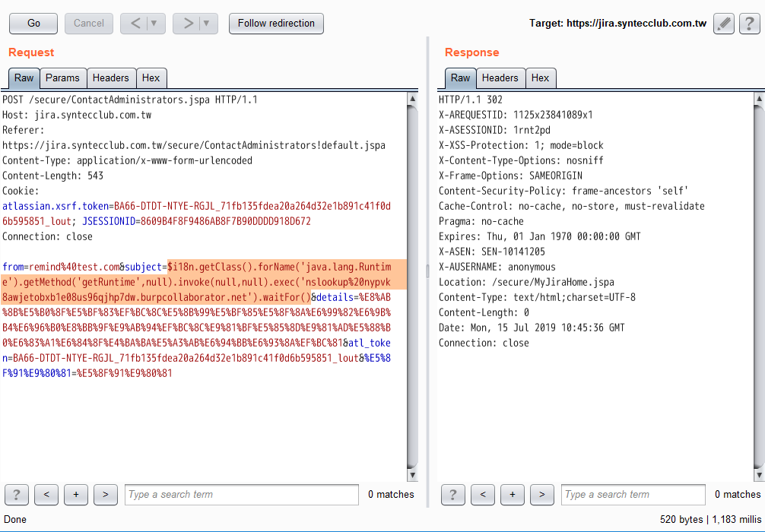Screen dimensions: 765x532
Task: Click the response pane vertical scrollbar thumb
Action: click(759, 287)
